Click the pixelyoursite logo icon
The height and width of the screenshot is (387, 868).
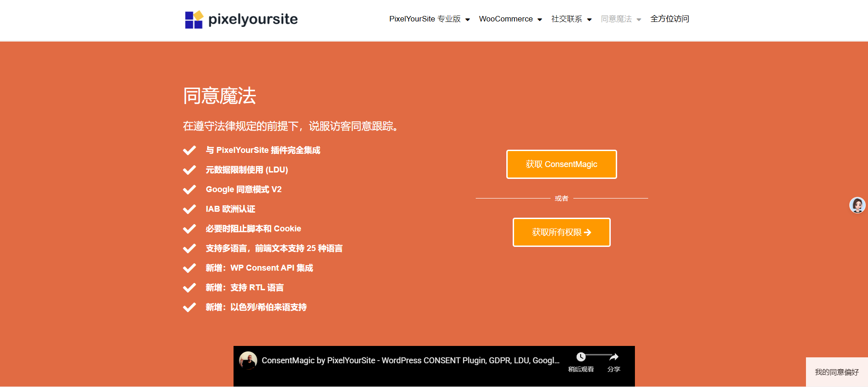coord(194,20)
